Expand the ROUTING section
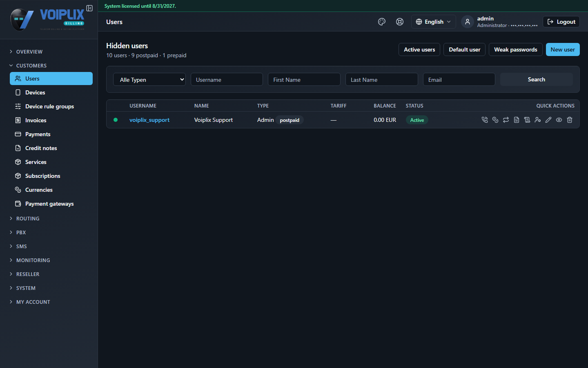The width and height of the screenshot is (588, 368). coord(28,218)
